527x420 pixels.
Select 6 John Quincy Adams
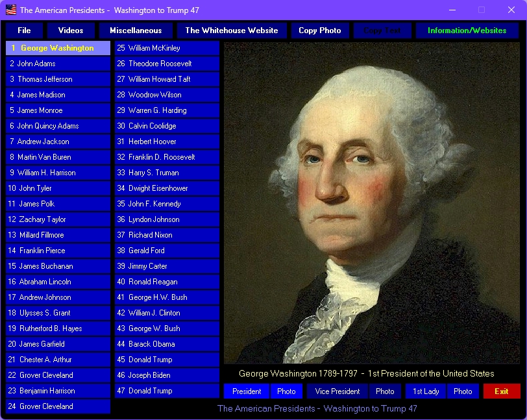pos(58,126)
